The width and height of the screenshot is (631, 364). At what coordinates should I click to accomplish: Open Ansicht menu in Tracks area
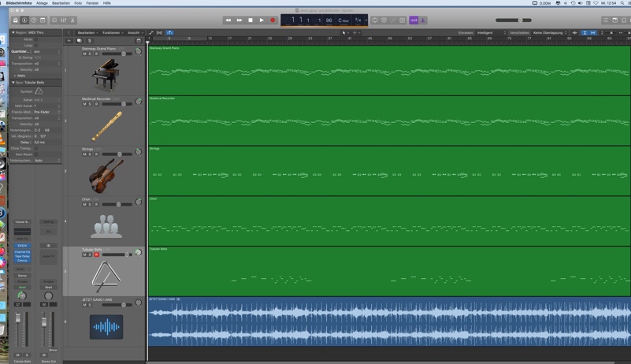[135, 32]
